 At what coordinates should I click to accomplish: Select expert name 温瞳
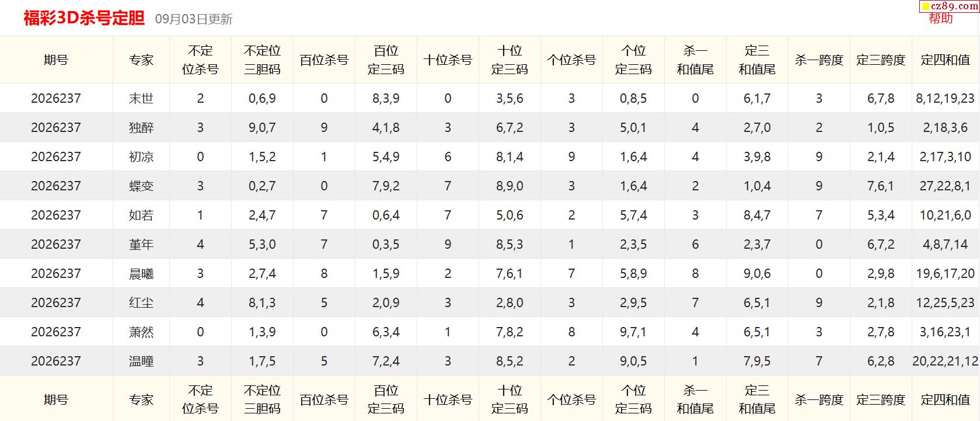pos(141,361)
